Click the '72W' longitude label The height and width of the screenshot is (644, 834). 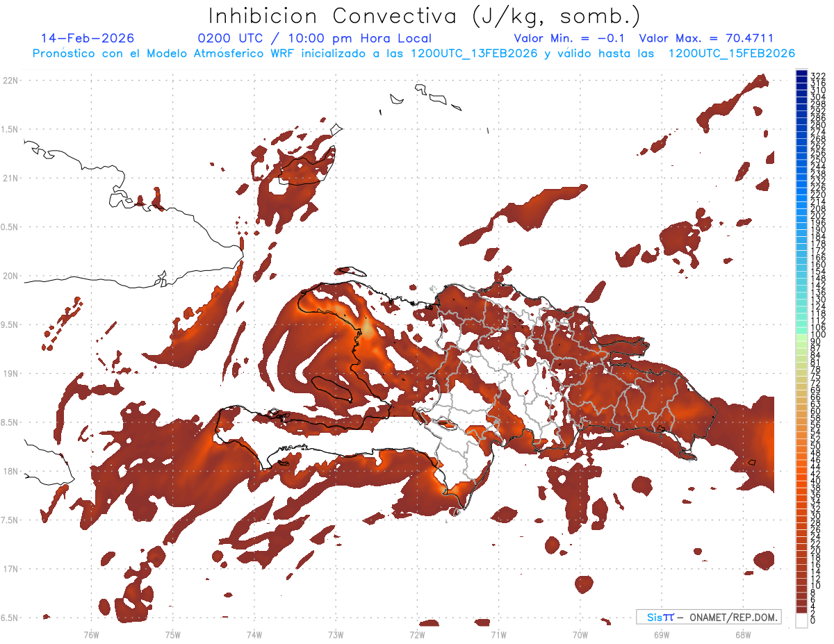417,634
